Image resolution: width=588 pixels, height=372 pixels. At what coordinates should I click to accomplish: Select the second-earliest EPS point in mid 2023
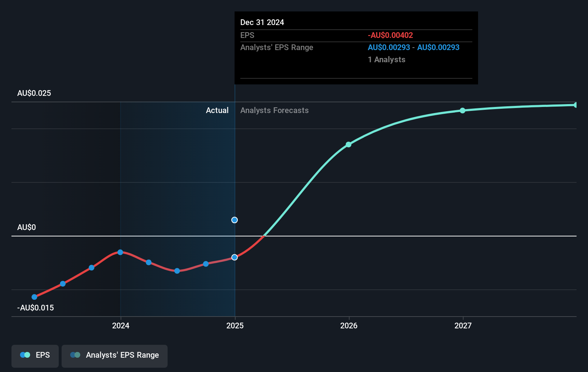(x=63, y=284)
